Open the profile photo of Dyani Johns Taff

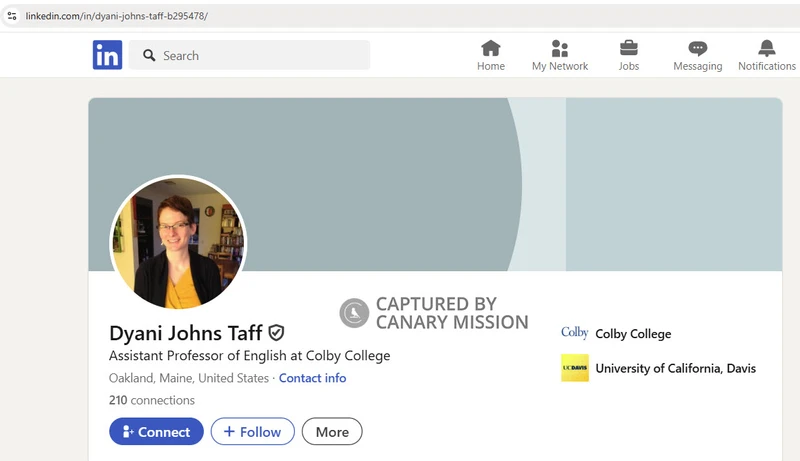[178, 243]
